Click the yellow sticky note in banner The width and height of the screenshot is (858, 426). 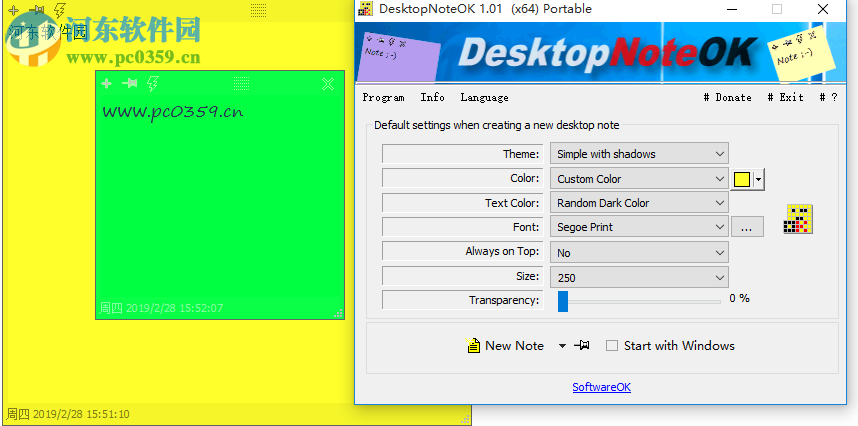801,52
